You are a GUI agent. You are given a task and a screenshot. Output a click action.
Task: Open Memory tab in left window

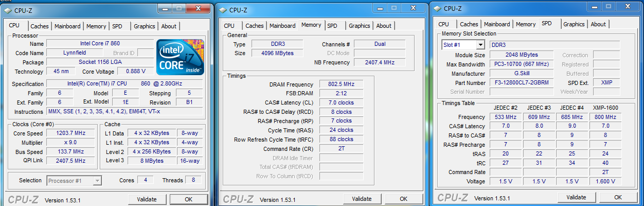pos(96,26)
